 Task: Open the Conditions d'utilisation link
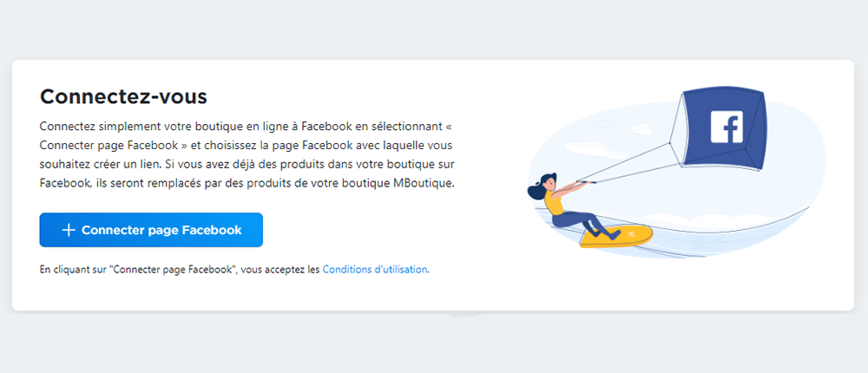375,270
